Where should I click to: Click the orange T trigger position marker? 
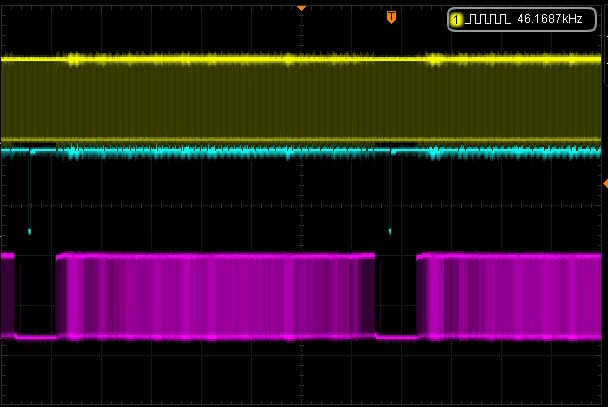(x=391, y=17)
